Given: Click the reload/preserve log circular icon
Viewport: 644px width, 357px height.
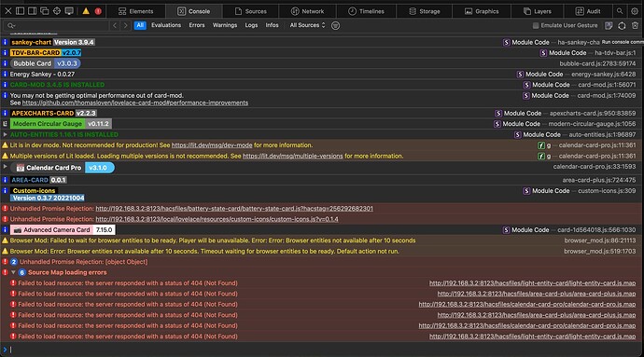Looking at the screenshot, I should click(622, 26).
